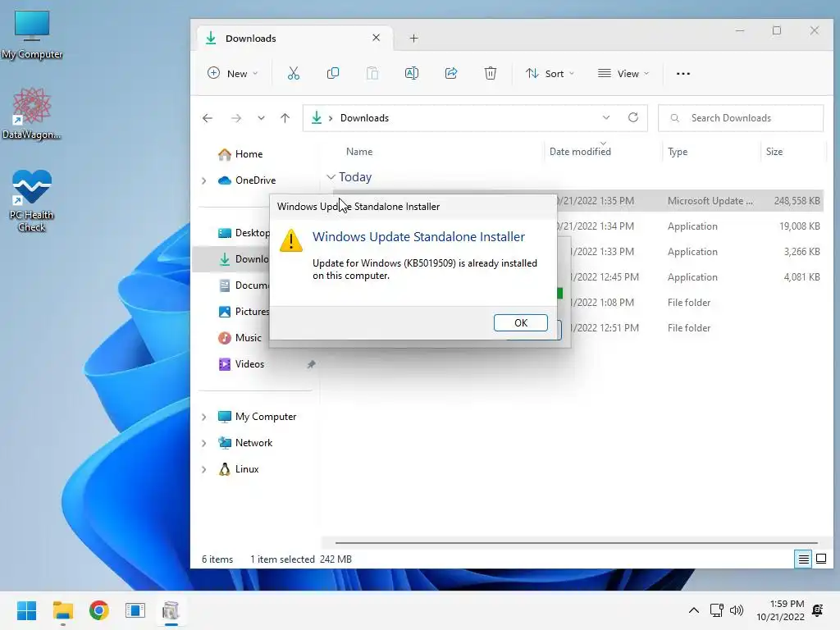
Task: Launch Chrome from the taskbar
Action: point(99,610)
